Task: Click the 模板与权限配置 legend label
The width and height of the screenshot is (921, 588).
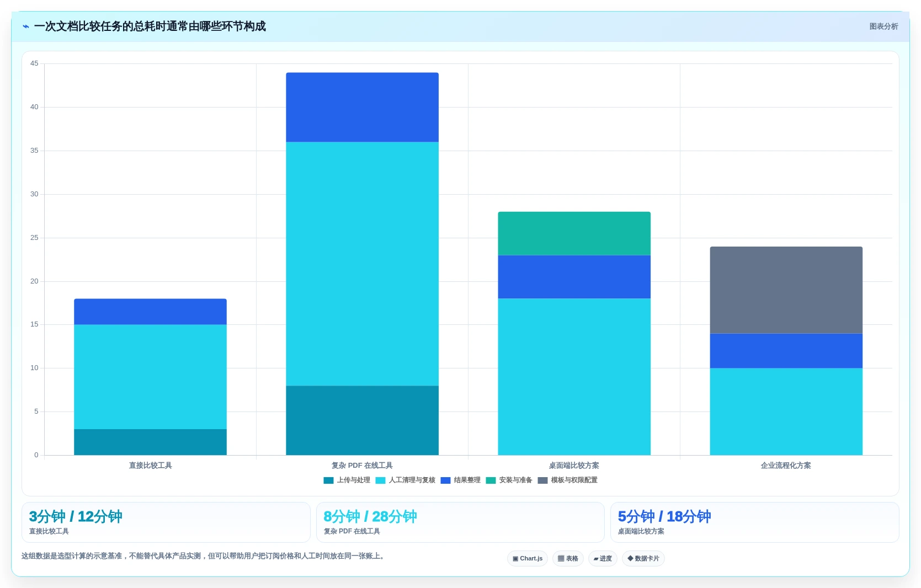Action: tap(574, 480)
